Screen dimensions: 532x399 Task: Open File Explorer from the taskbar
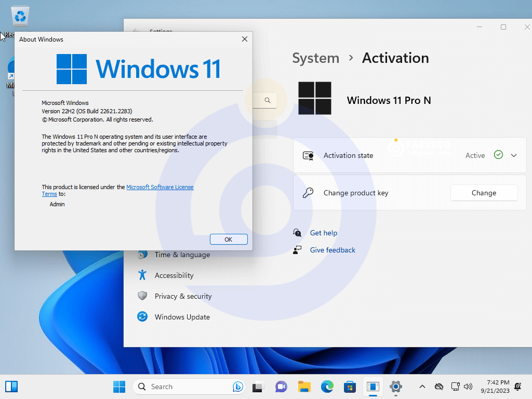304,387
